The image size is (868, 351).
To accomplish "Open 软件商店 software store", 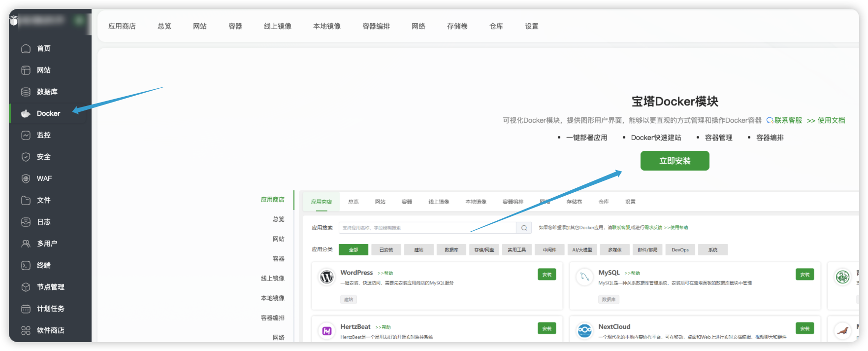I will (50, 330).
